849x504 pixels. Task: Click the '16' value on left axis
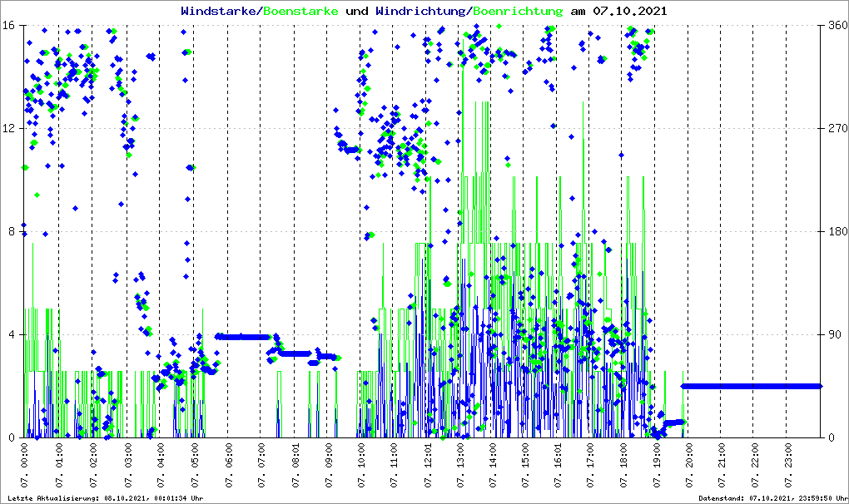click(10, 25)
